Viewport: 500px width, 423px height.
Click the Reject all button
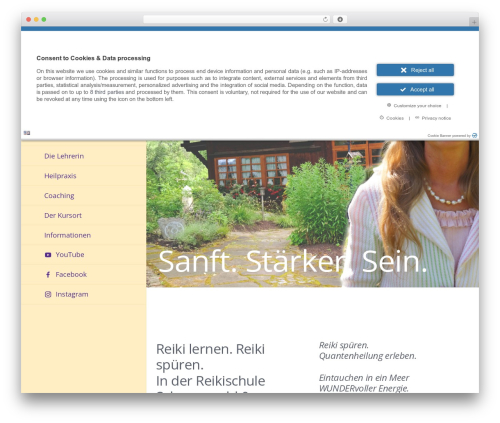415,70
